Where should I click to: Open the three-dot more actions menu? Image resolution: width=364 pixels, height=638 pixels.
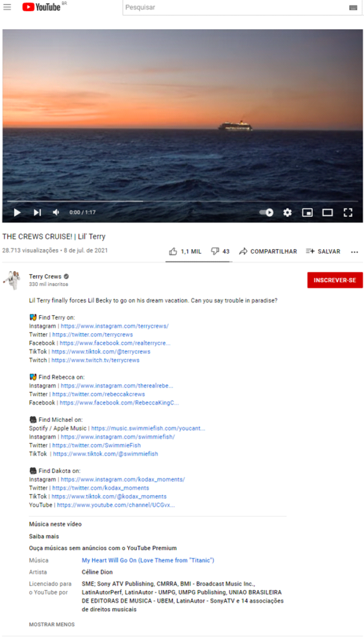pos(355,252)
